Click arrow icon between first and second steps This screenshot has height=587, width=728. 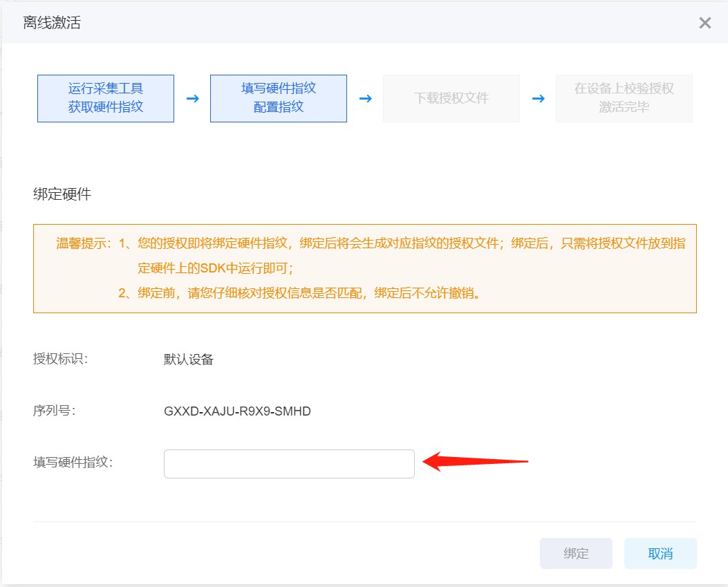point(193,98)
